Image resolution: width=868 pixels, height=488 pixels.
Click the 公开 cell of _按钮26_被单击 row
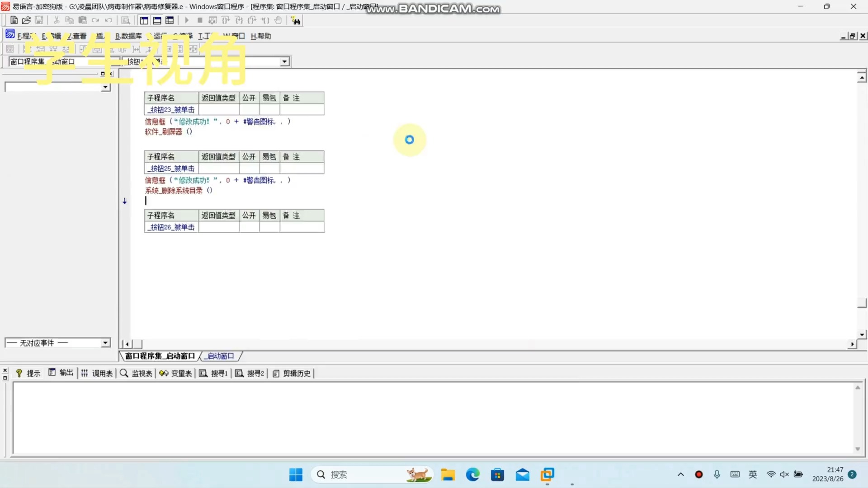249,227
